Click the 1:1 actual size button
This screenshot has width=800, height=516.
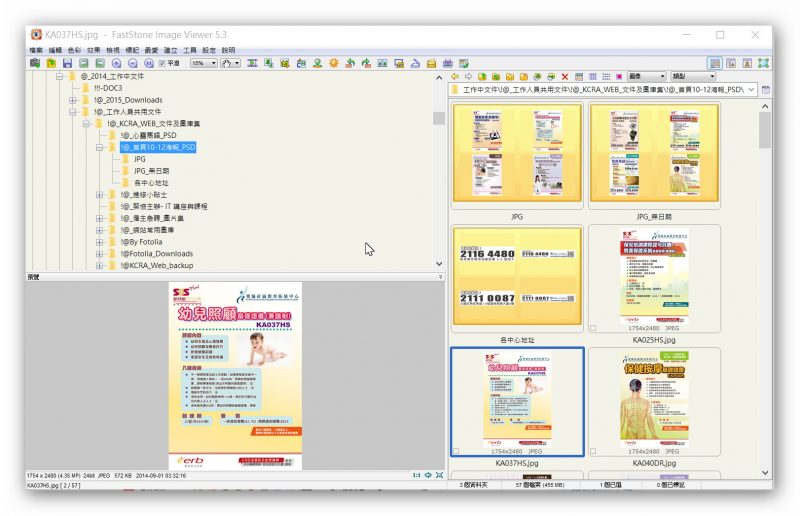tap(416, 475)
